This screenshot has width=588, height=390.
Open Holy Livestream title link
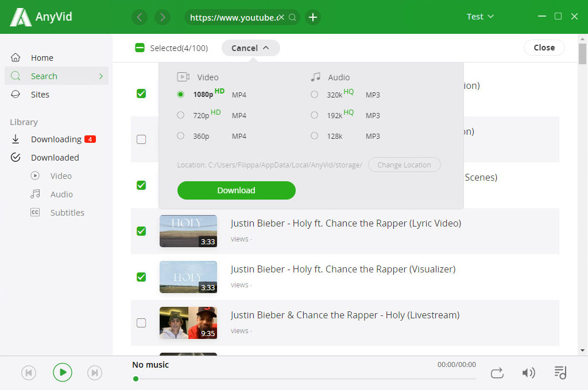point(345,315)
